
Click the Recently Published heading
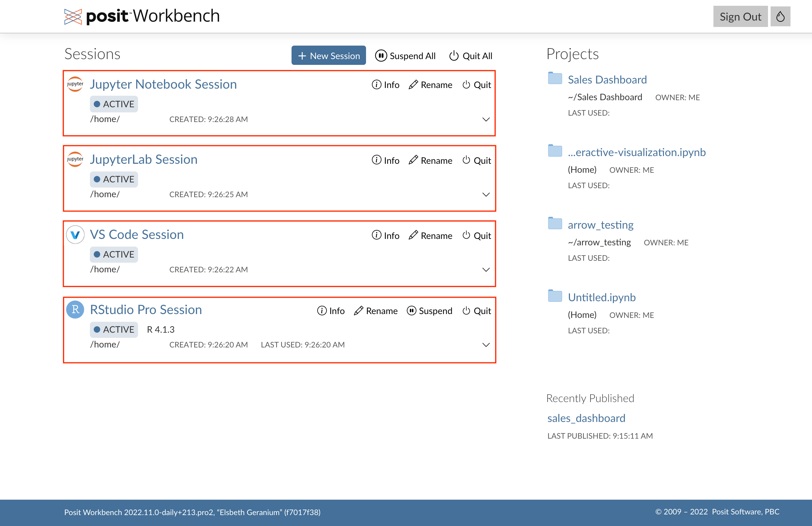click(x=590, y=398)
